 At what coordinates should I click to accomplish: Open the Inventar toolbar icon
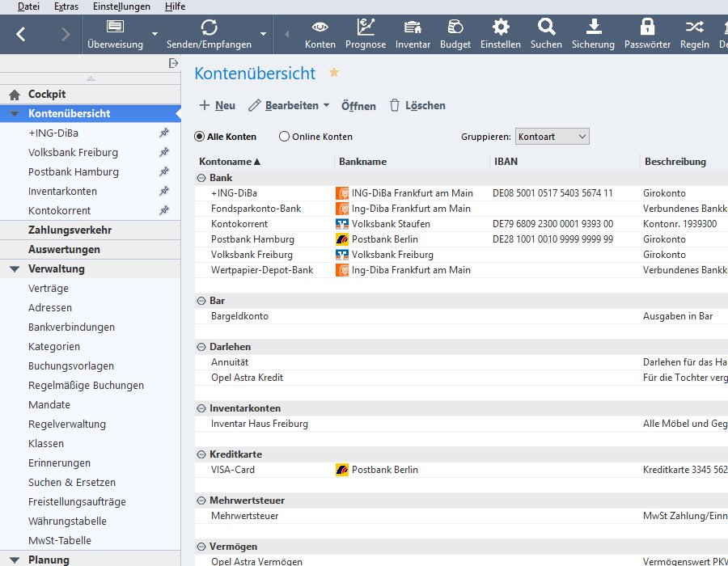point(413,27)
